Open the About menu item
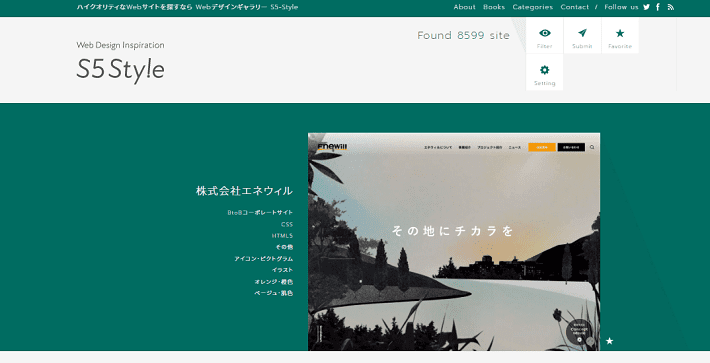Viewport: 710px width, 363px height. click(465, 7)
